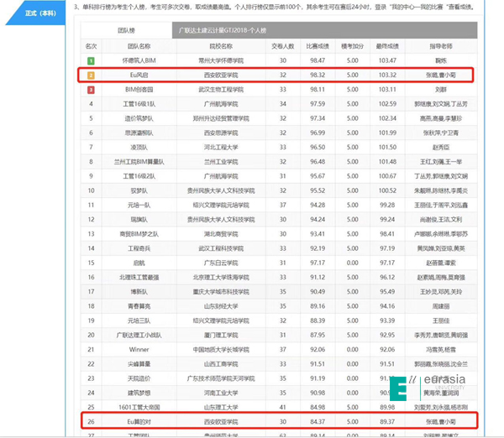
Task: Click the 团队名称 column header
Action: point(139,48)
